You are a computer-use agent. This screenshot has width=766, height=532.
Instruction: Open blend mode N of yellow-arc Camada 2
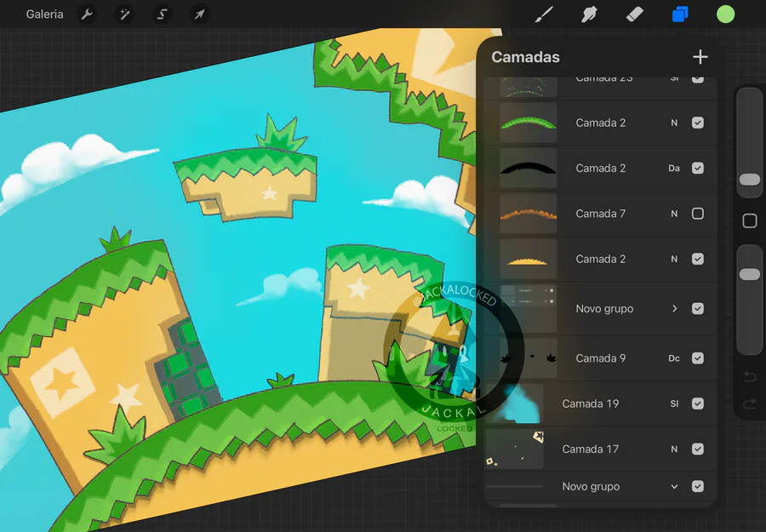pyautogui.click(x=674, y=259)
